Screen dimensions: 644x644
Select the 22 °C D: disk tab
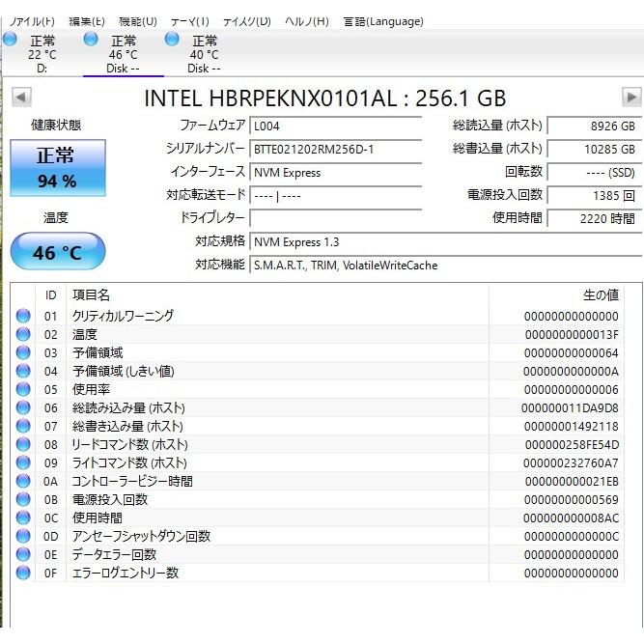(x=42, y=54)
